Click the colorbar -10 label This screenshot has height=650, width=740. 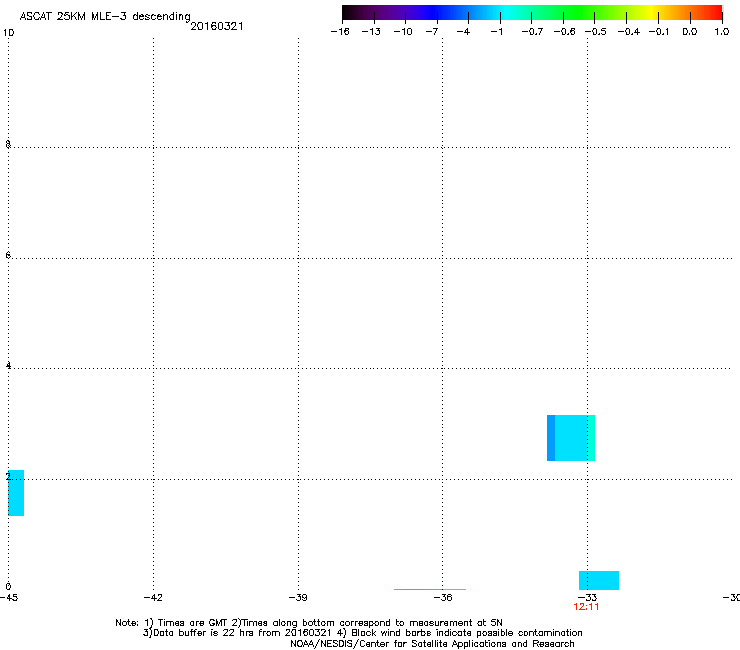[x=403, y=32]
